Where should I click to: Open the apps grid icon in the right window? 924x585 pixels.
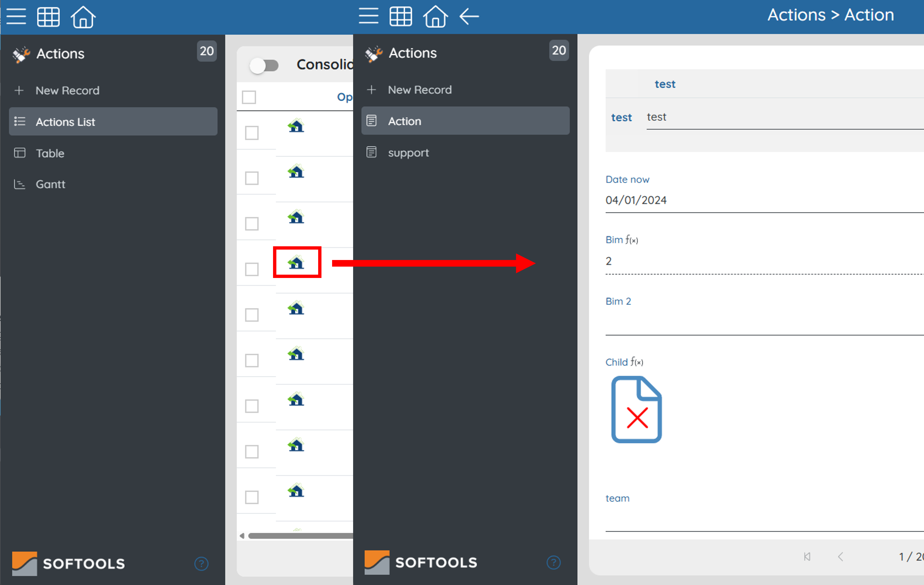pos(401,16)
